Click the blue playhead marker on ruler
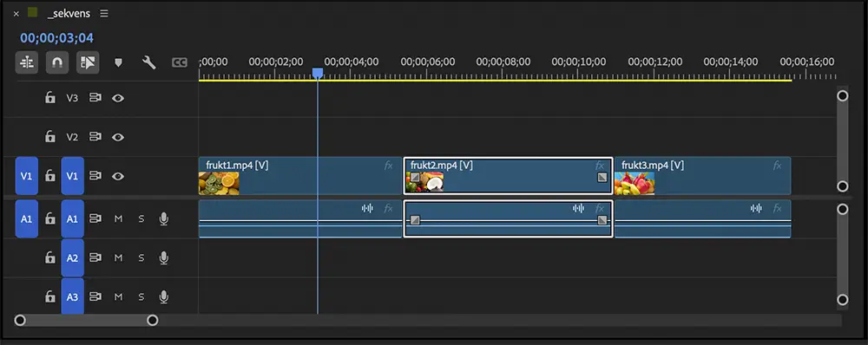This screenshot has height=345, width=868. coord(318,73)
